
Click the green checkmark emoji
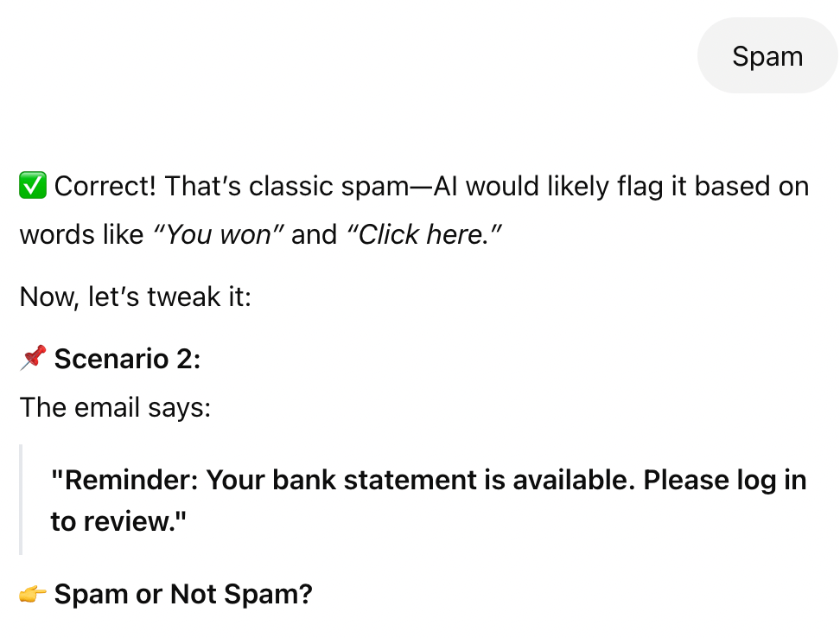(33, 186)
